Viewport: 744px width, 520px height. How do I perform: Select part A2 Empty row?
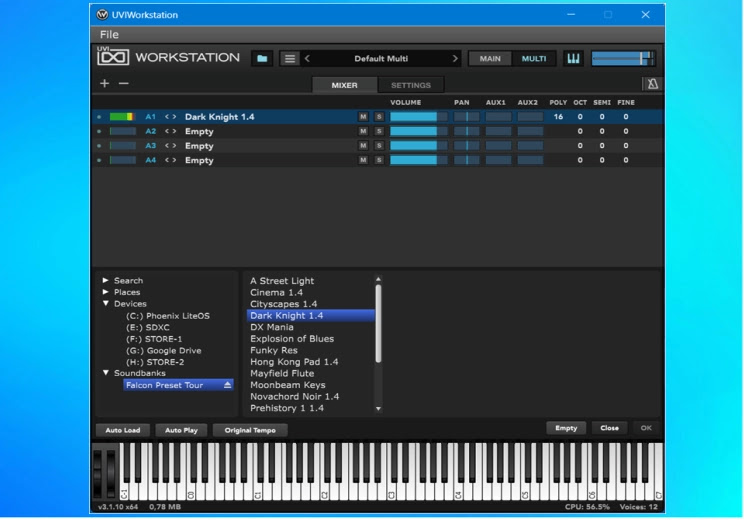377,131
